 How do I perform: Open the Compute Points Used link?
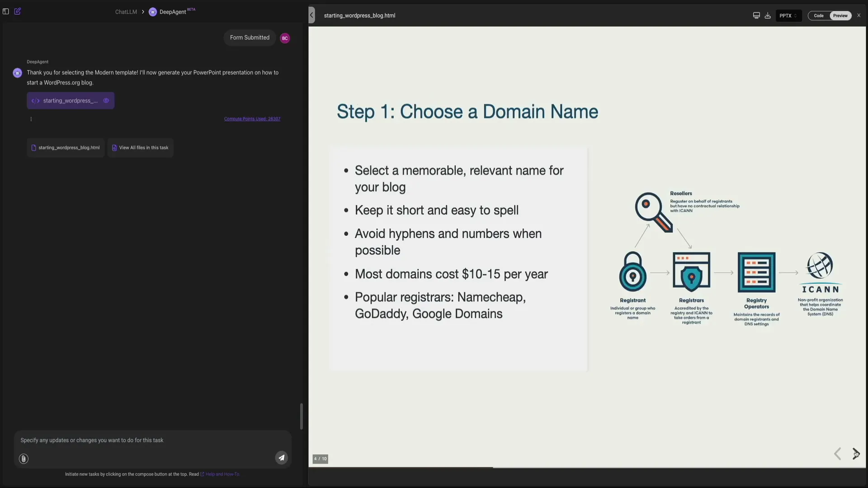pyautogui.click(x=252, y=119)
